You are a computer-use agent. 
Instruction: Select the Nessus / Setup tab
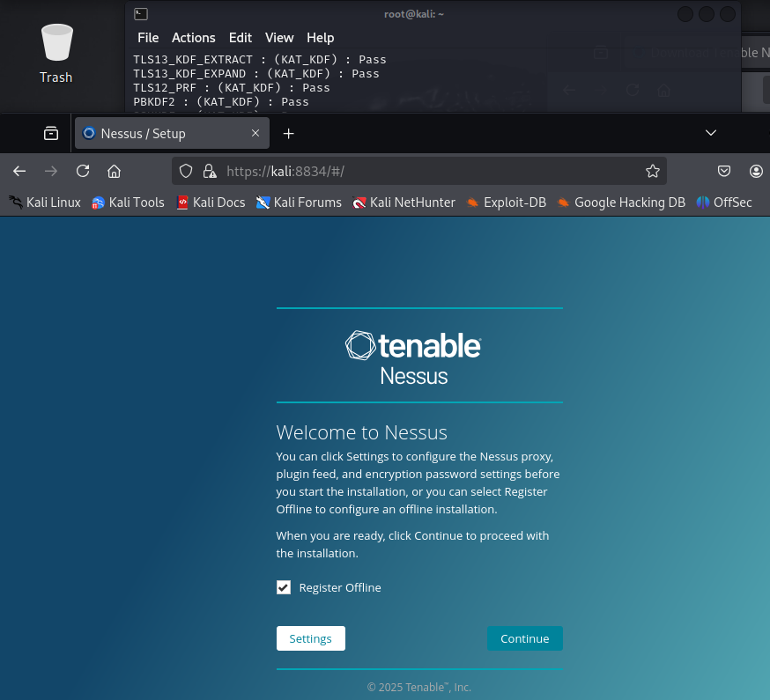tap(172, 133)
